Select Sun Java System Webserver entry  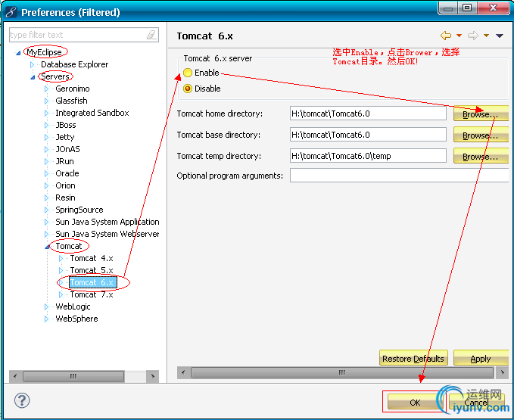pos(107,235)
